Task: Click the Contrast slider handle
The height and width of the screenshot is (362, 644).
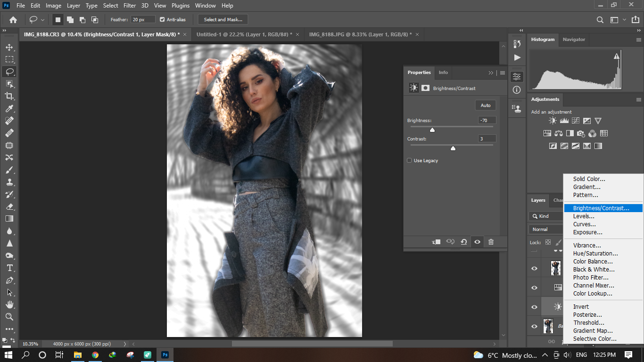Action: pos(453,148)
